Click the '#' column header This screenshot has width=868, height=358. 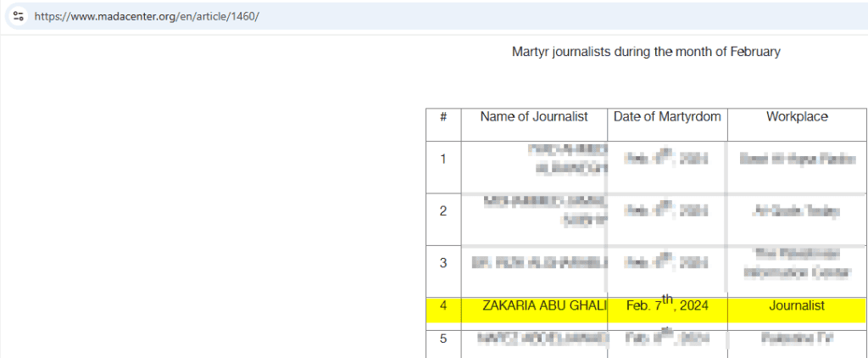pyautogui.click(x=443, y=117)
